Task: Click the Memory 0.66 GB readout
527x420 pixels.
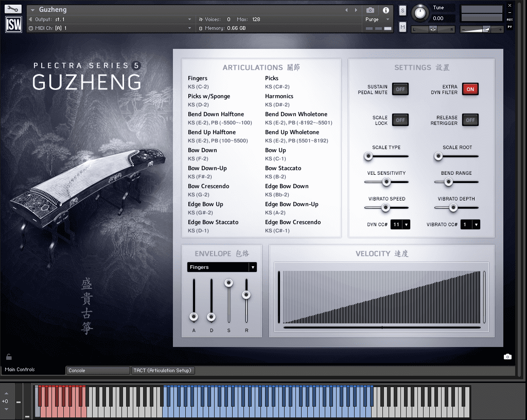Action: [x=222, y=28]
